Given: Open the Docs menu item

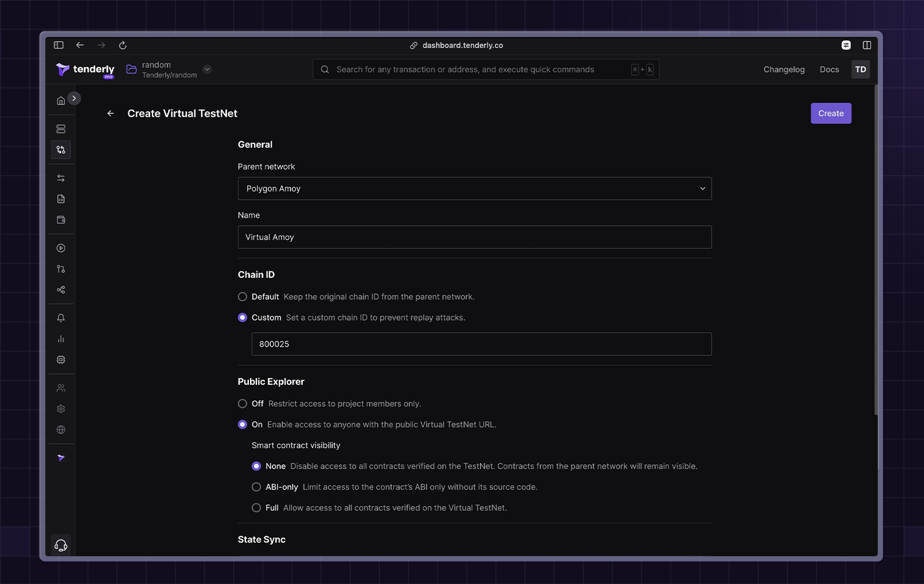Looking at the screenshot, I should (x=829, y=69).
